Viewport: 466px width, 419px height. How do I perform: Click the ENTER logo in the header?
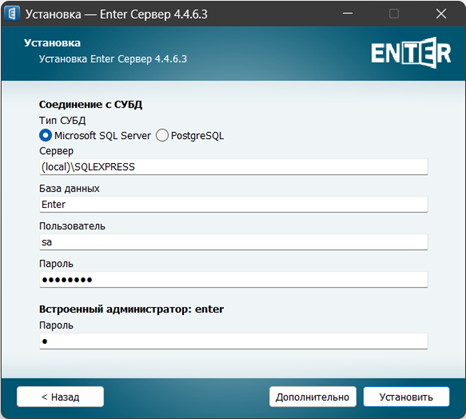pos(411,53)
